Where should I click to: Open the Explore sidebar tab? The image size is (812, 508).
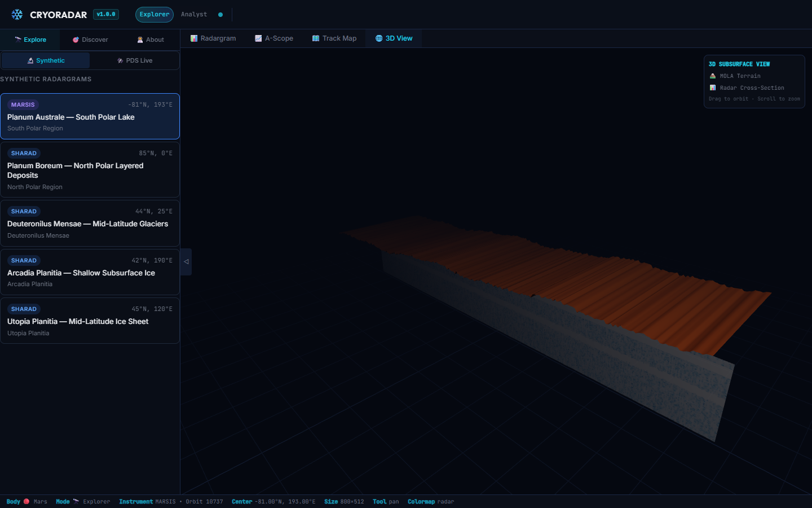(x=30, y=40)
